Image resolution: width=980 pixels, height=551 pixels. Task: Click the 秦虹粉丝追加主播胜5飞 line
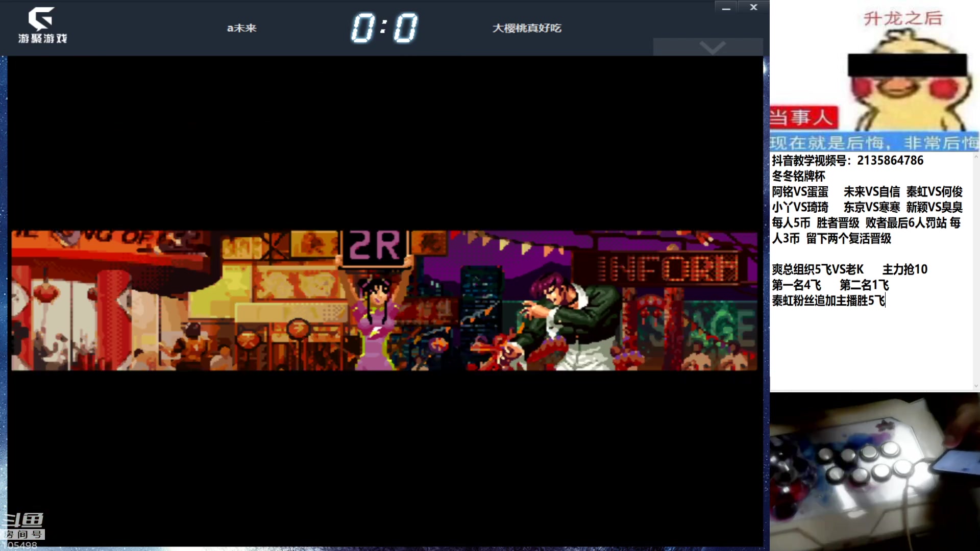(828, 300)
